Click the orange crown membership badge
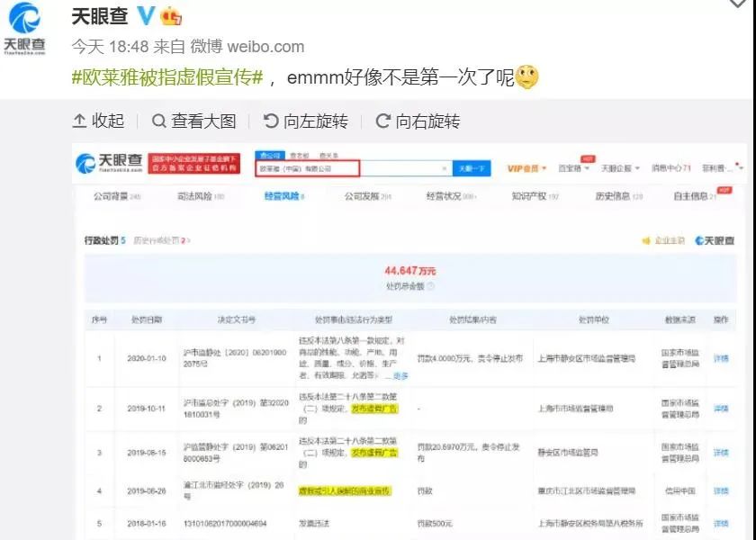Image resolution: width=756 pixels, height=540 pixels. tap(171, 16)
